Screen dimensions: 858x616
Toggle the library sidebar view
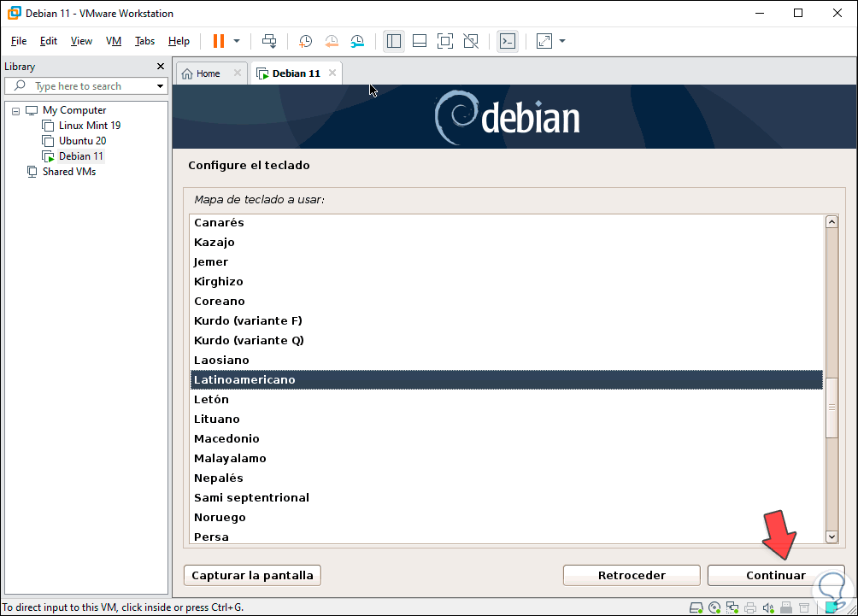tap(393, 41)
